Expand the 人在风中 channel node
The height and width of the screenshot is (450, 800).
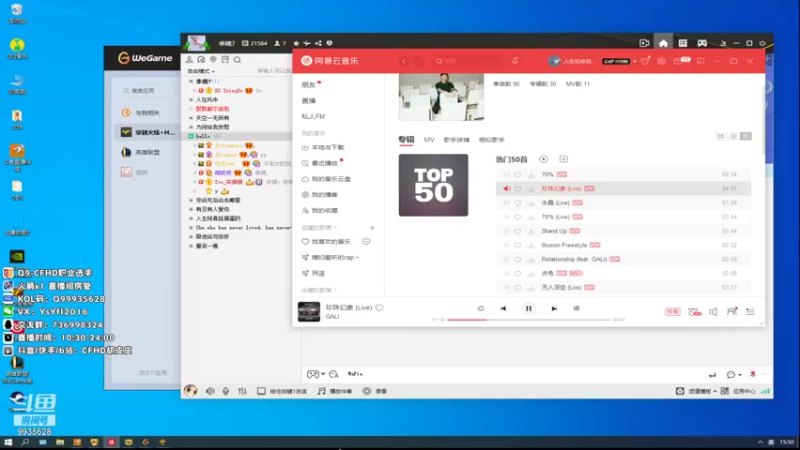[191, 100]
